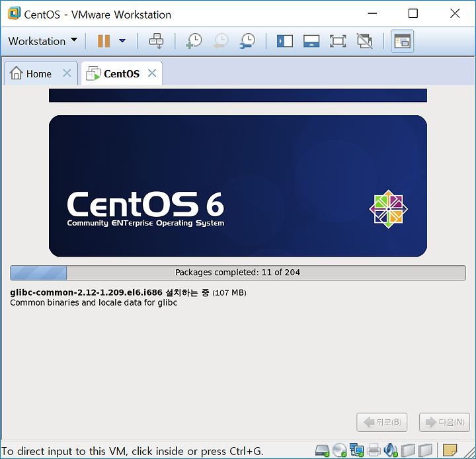Enter full screen mode
476x459 pixels.
pos(338,41)
